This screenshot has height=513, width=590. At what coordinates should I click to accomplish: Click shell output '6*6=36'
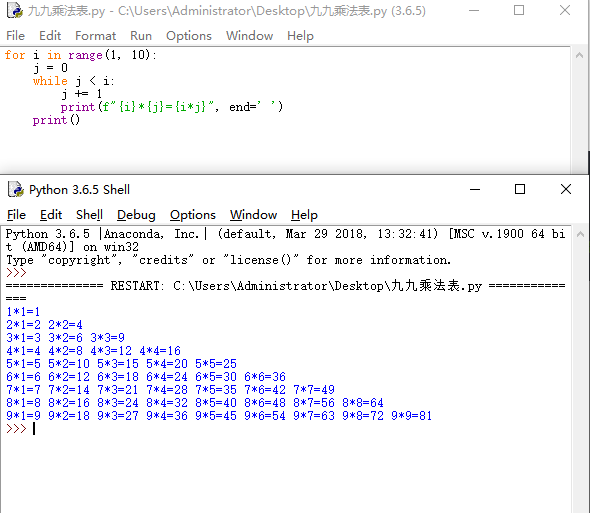coord(265,377)
